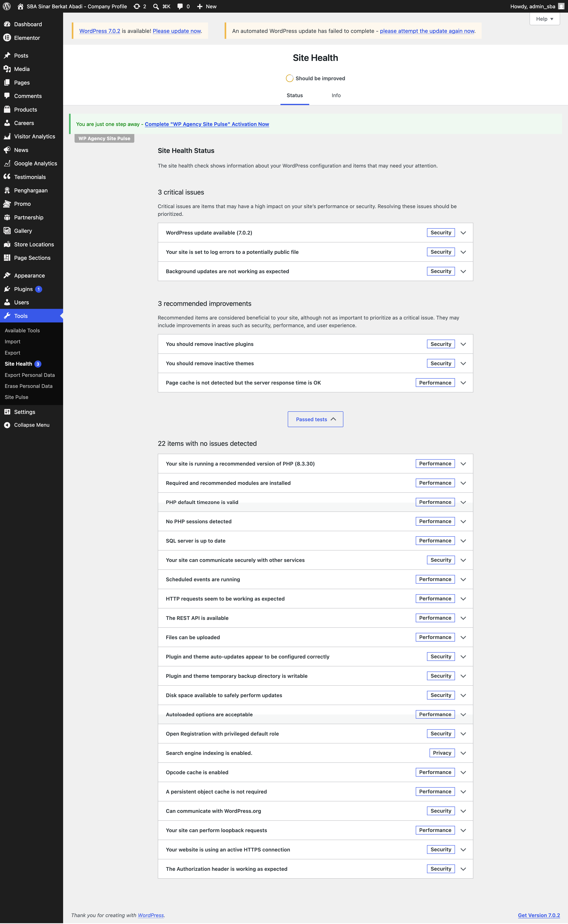This screenshot has width=568, height=924.
Task: Open the comments bubble icon in admin bar
Action: pos(180,6)
